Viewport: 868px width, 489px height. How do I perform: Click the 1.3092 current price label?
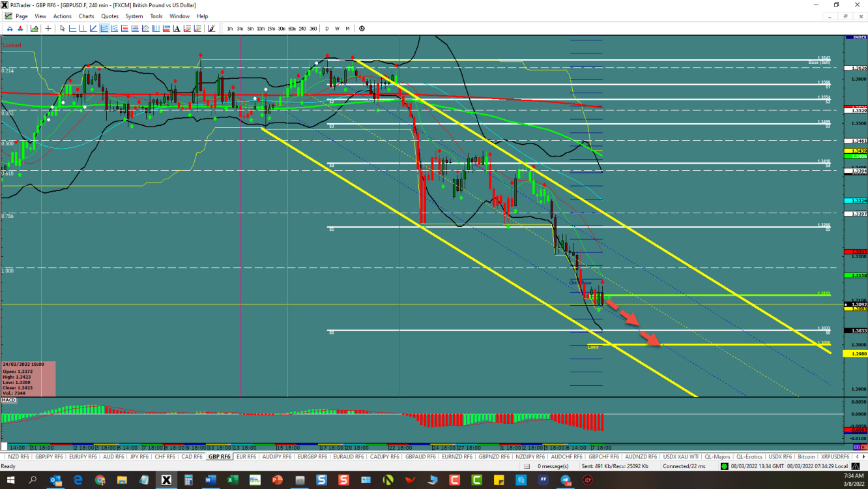855,304
